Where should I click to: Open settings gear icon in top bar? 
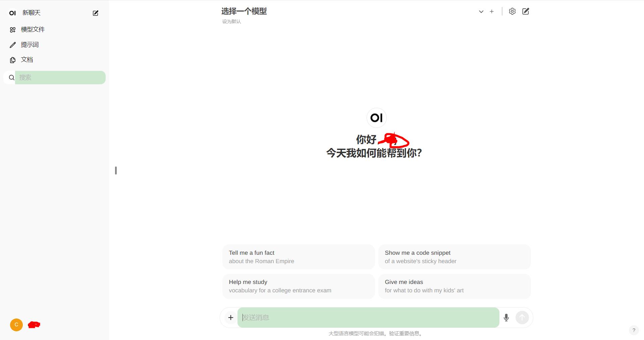coord(512,11)
